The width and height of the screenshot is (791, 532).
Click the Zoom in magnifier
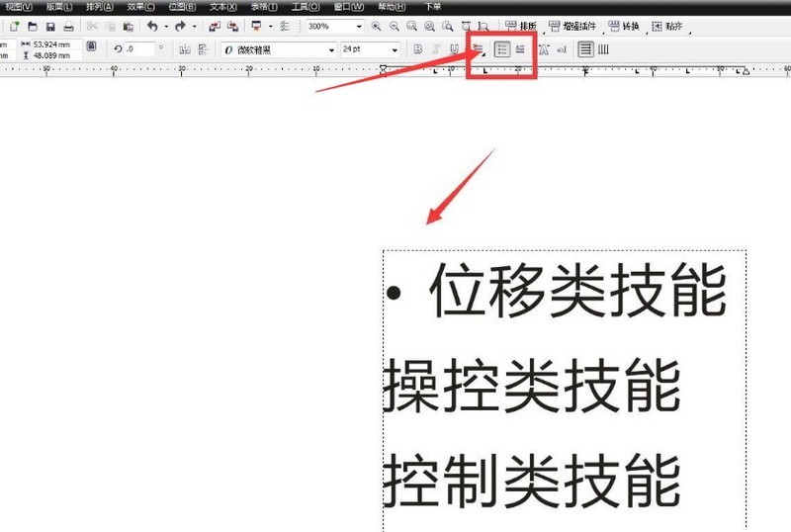(x=376, y=27)
